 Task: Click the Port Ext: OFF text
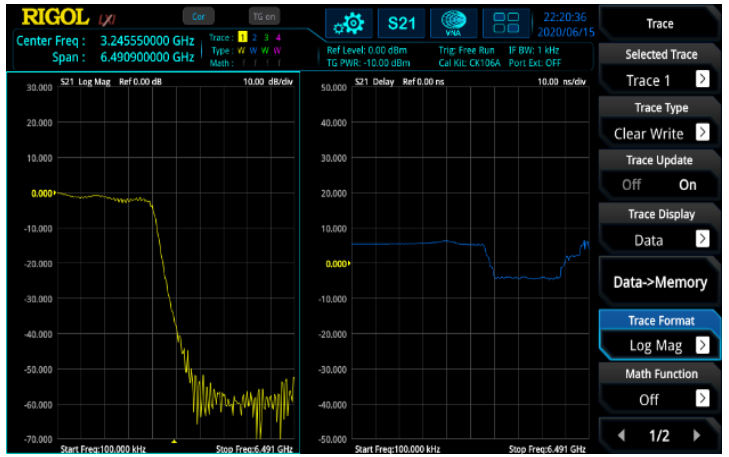[535, 63]
